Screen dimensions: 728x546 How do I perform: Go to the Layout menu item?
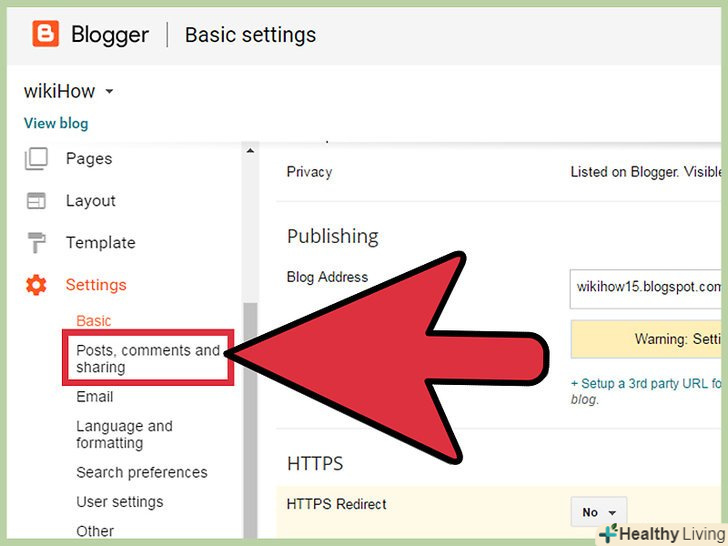tap(91, 201)
